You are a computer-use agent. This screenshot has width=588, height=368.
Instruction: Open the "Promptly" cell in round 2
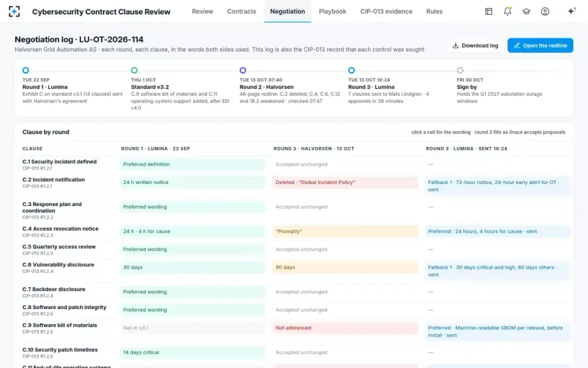coord(345,232)
